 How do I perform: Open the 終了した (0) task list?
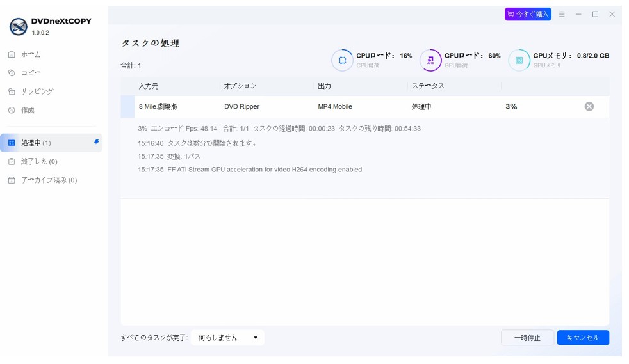39,161
